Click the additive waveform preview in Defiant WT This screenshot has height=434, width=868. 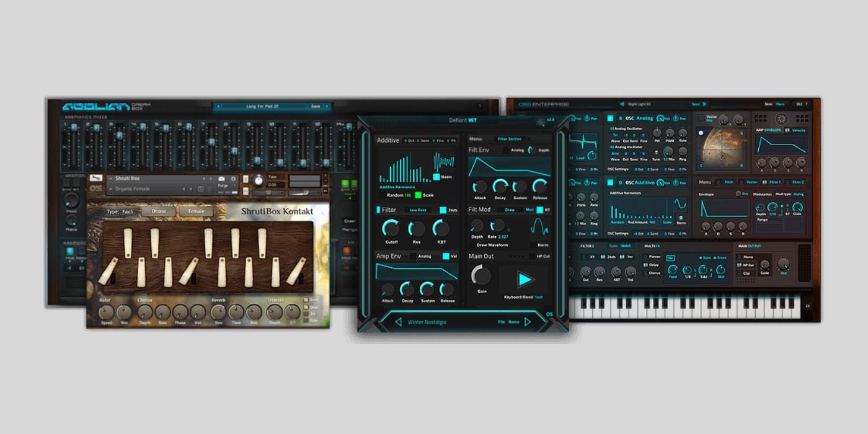[x=444, y=163]
